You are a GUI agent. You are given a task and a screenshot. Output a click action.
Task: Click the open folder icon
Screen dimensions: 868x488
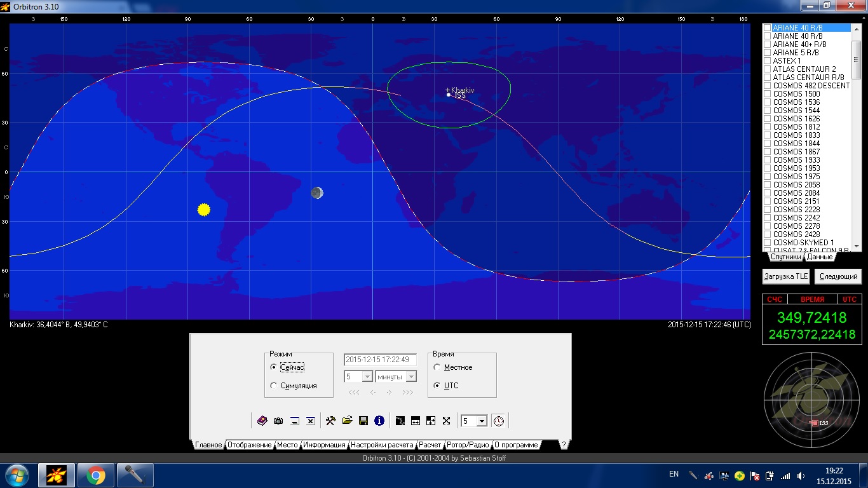347,421
